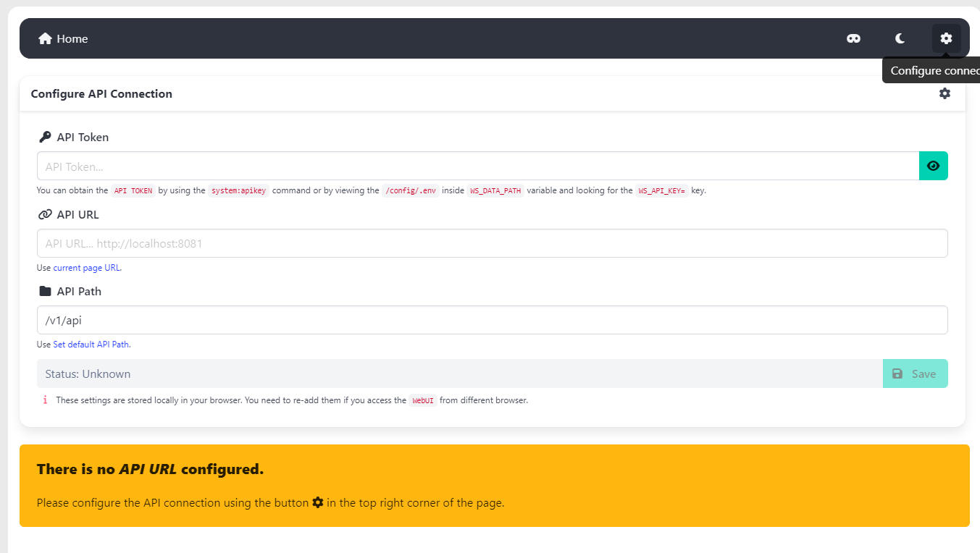Toggle API token visibility with eye button
This screenshot has width=980, height=553.
point(933,166)
